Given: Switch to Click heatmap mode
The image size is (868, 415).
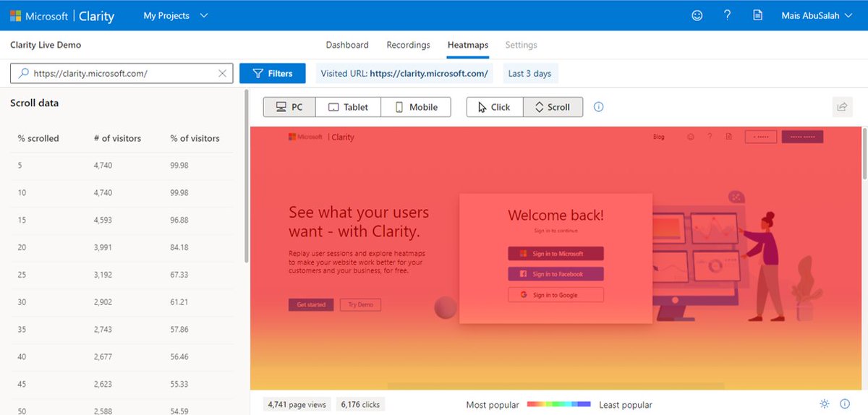Looking at the screenshot, I should coord(494,107).
